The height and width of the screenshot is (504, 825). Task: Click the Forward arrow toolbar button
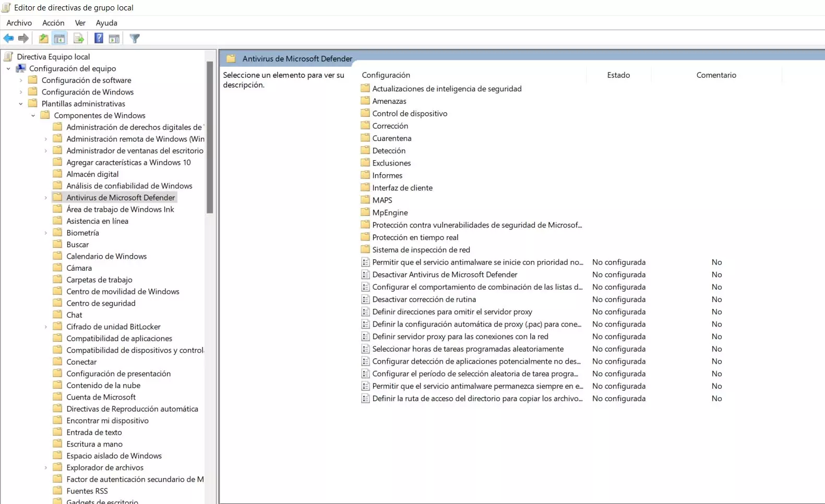pyautogui.click(x=23, y=38)
